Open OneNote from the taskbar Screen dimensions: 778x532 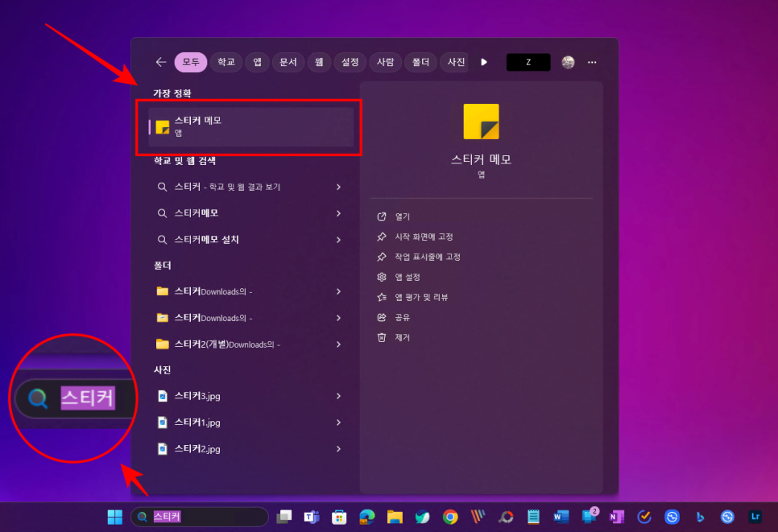[x=617, y=518]
